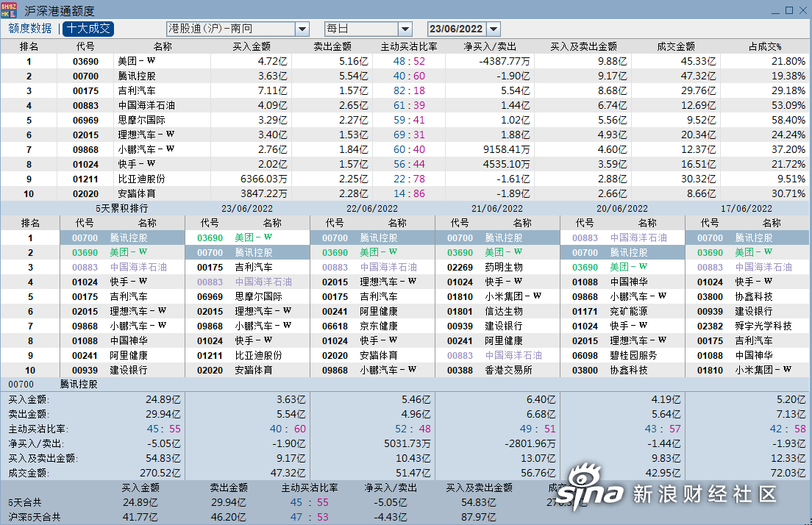
Task: Click 小鹏汽车-W net value 9158.41万
Action: [507, 149]
